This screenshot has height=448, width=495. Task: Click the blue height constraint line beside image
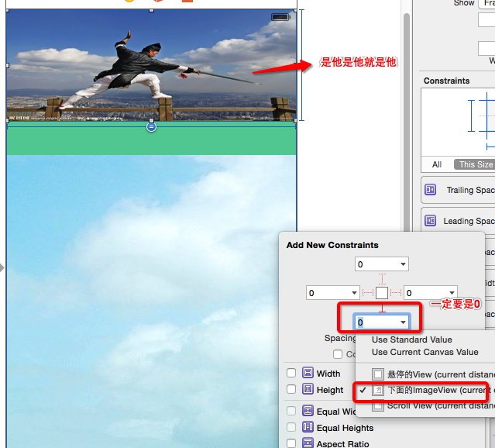coord(302,65)
